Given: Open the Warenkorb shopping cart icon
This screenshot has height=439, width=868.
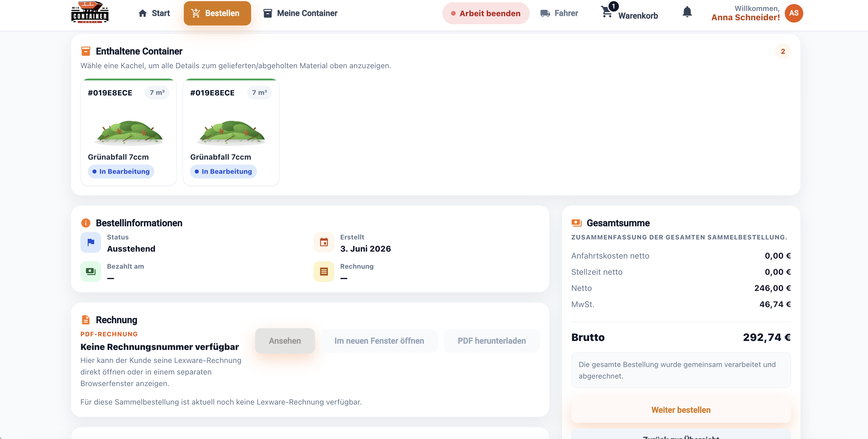Looking at the screenshot, I should (x=607, y=12).
